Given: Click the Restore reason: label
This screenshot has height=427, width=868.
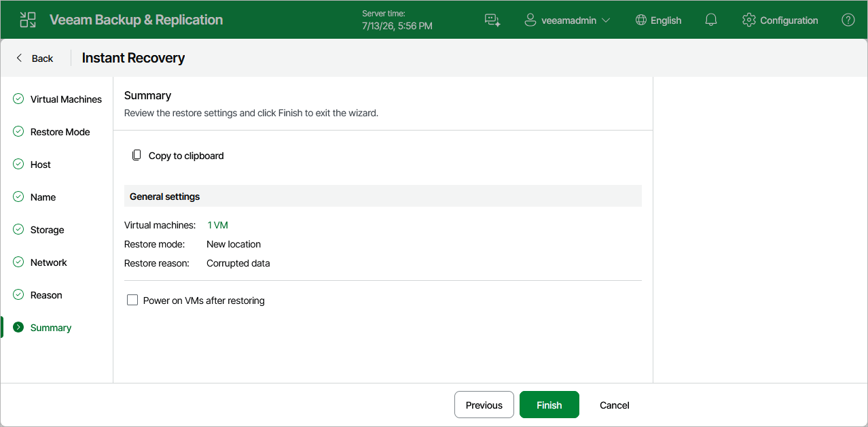Looking at the screenshot, I should tap(157, 263).
